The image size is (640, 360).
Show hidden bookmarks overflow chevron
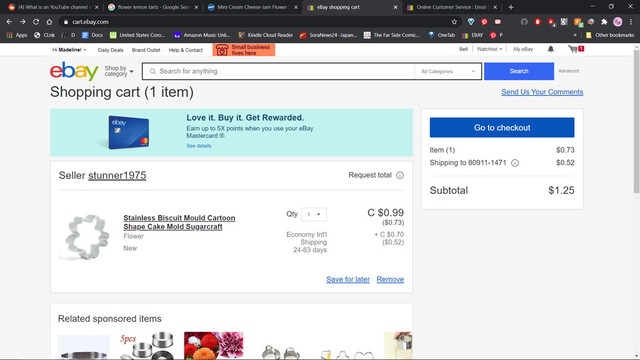575,35
